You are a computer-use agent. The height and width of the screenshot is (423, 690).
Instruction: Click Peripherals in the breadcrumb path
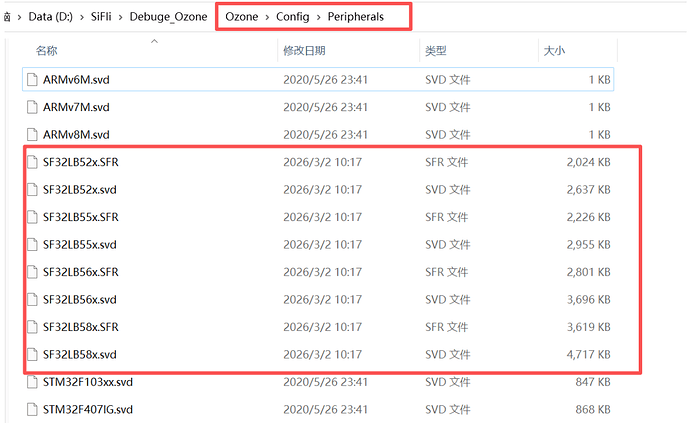click(356, 17)
